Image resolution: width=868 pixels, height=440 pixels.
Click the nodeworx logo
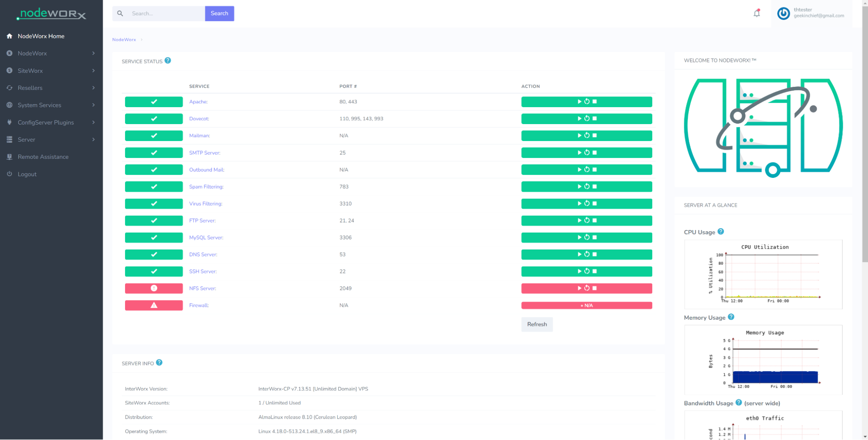pyautogui.click(x=51, y=14)
